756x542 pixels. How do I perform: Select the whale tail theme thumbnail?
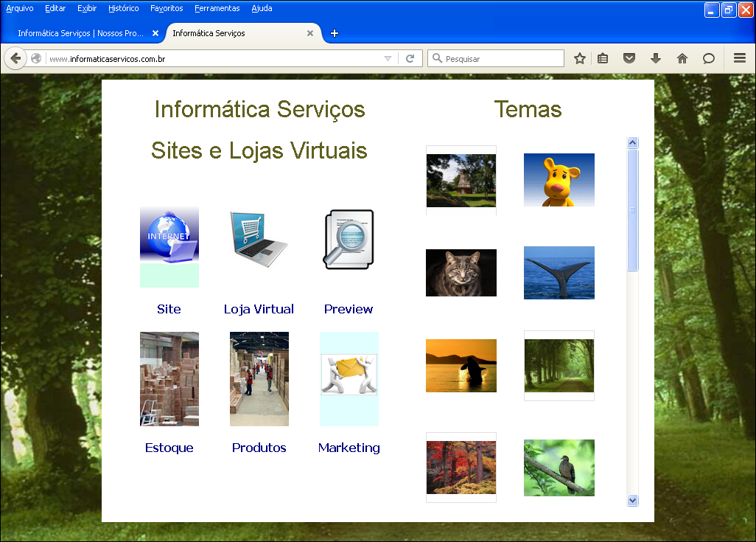click(x=559, y=273)
